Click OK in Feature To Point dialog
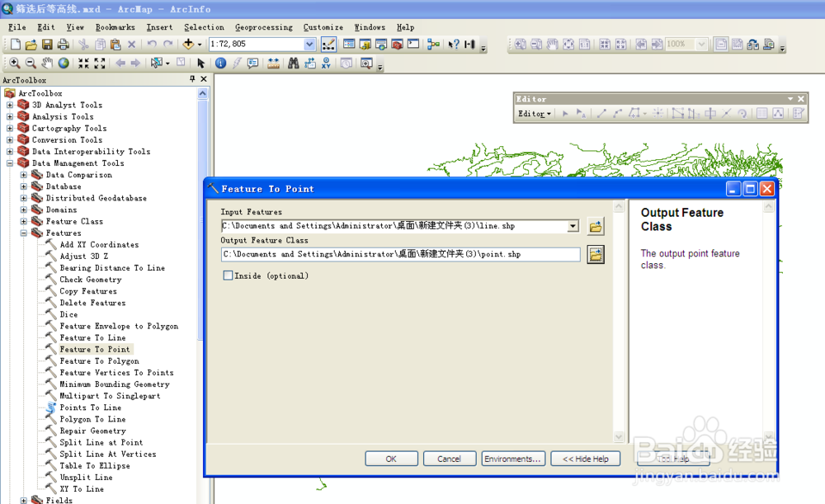Viewport: 825px width, 504px height. coord(391,459)
